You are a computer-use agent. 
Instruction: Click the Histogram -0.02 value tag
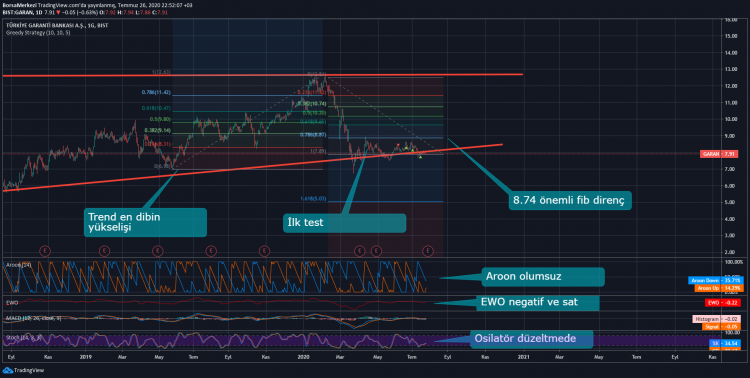click(x=717, y=319)
